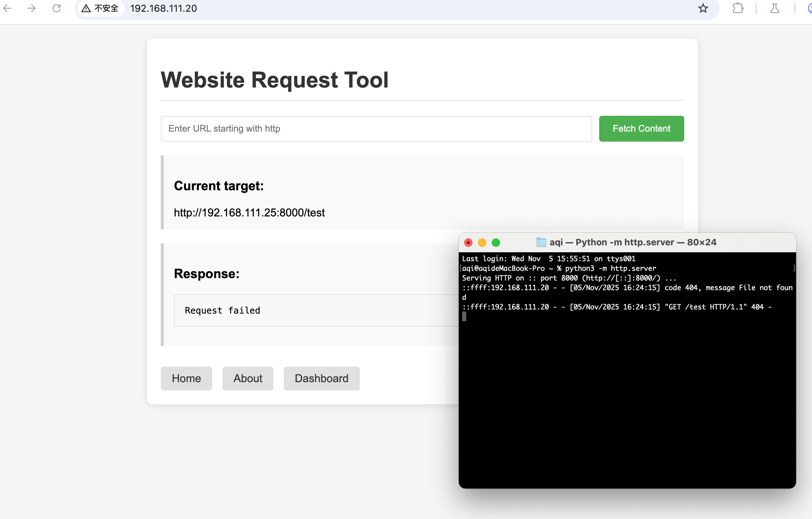Open the About page button
Image resolution: width=812 pixels, height=519 pixels.
248,378
